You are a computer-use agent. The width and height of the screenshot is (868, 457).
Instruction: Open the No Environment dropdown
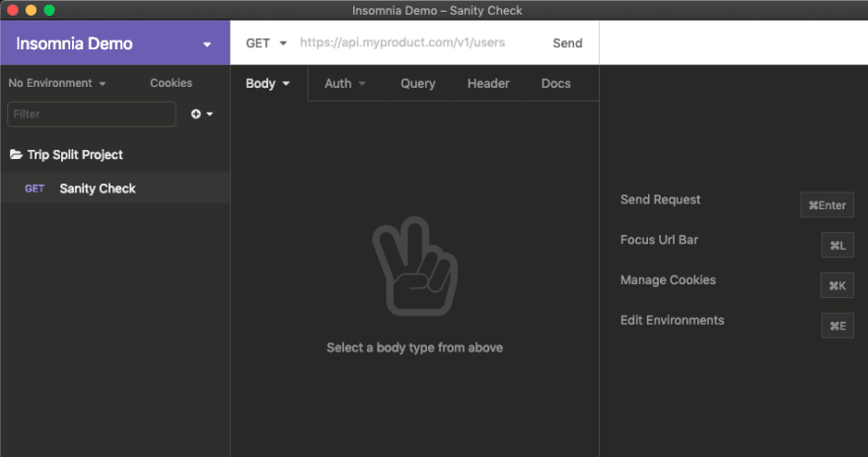(x=57, y=83)
